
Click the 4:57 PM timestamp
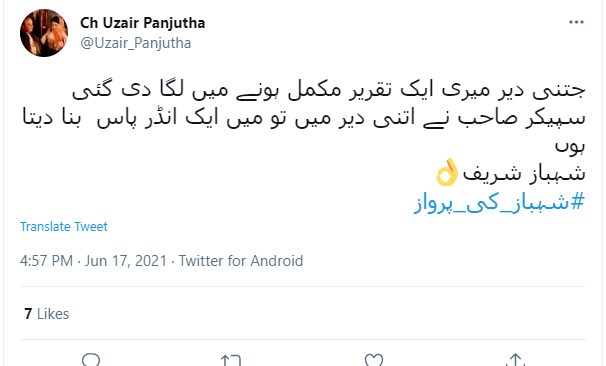(46, 261)
